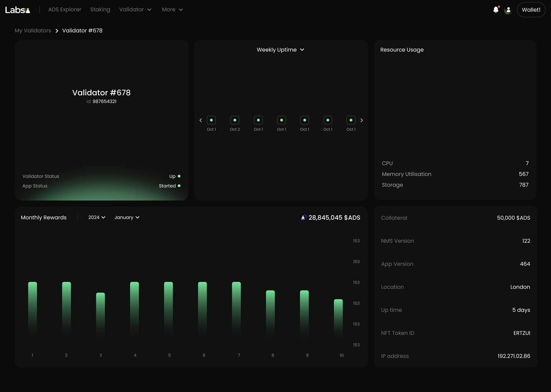Screen dimensions: 551x392
Task: Go to Staking page
Action: pyautogui.click(x=100, y=10)
